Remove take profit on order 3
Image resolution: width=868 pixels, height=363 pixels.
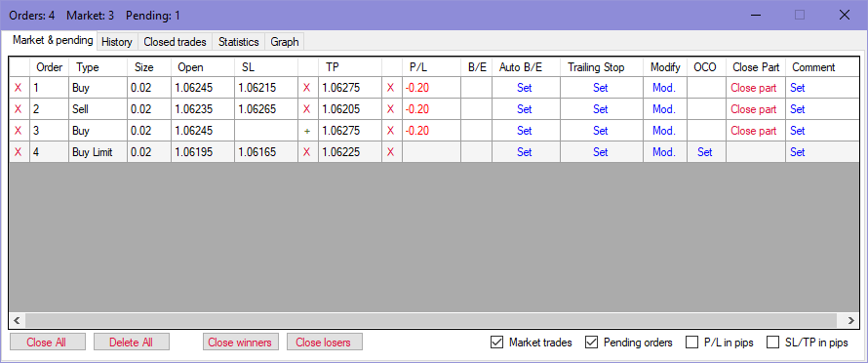tap(391, 131)
